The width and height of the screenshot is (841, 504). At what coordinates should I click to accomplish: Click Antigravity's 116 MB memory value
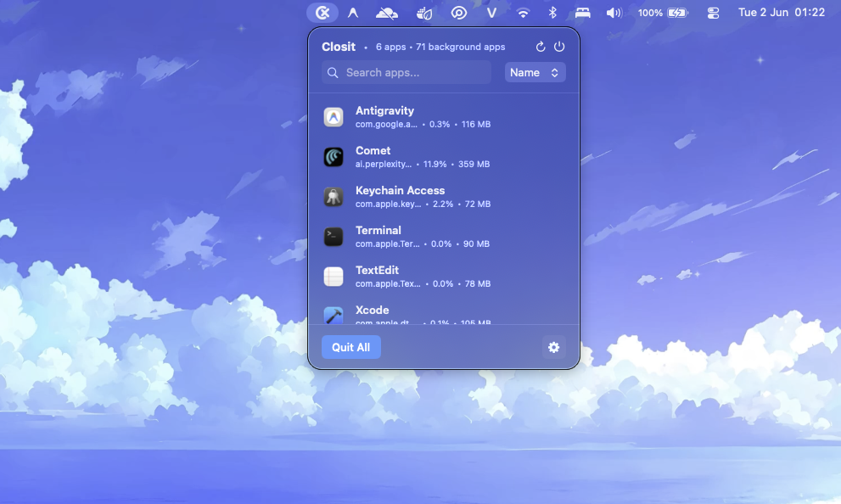click(476, 125)
